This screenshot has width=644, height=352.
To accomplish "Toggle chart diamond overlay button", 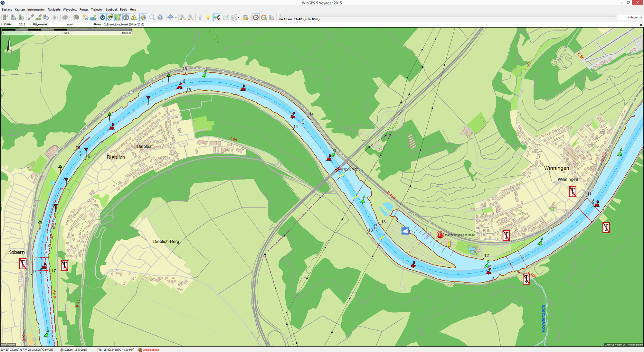I will 102,17.
